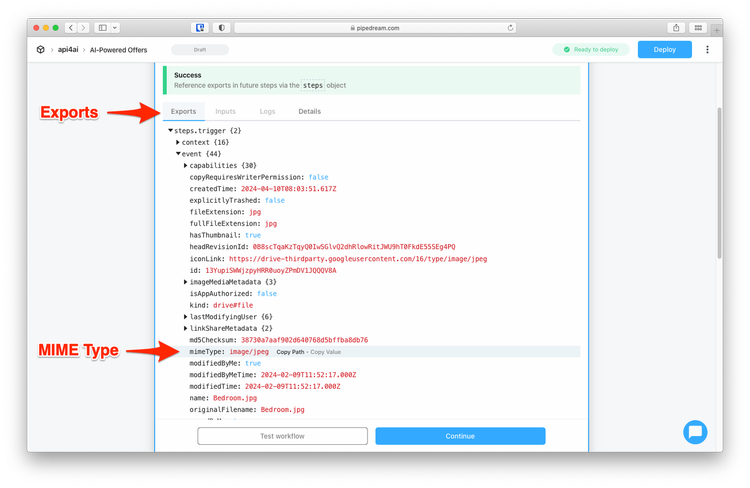750x488 pixels.
Task: Select the id value 13YupiSWWj…
Action: [x=271, y=270]
